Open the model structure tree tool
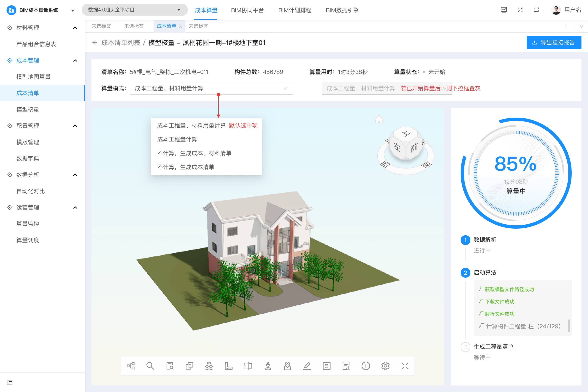The height and width of the screenshot is (392, 588). click(x=130, y=366)
